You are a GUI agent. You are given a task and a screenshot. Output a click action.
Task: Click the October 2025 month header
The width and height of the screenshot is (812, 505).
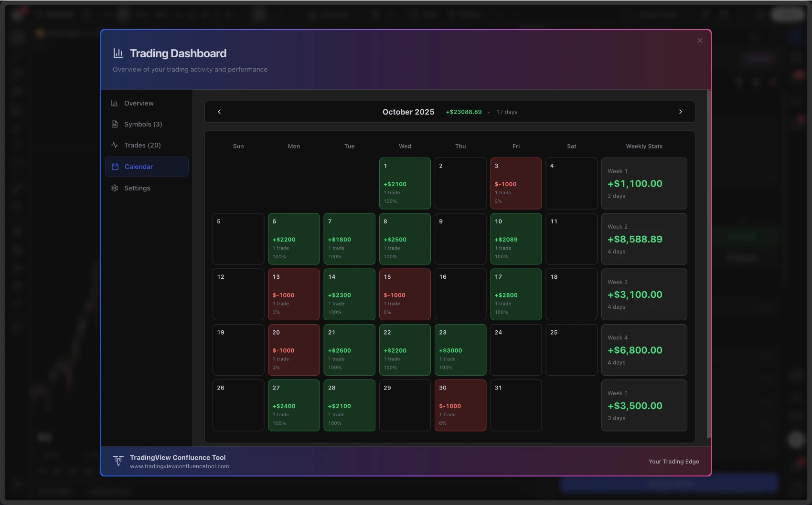click(408, 112)
